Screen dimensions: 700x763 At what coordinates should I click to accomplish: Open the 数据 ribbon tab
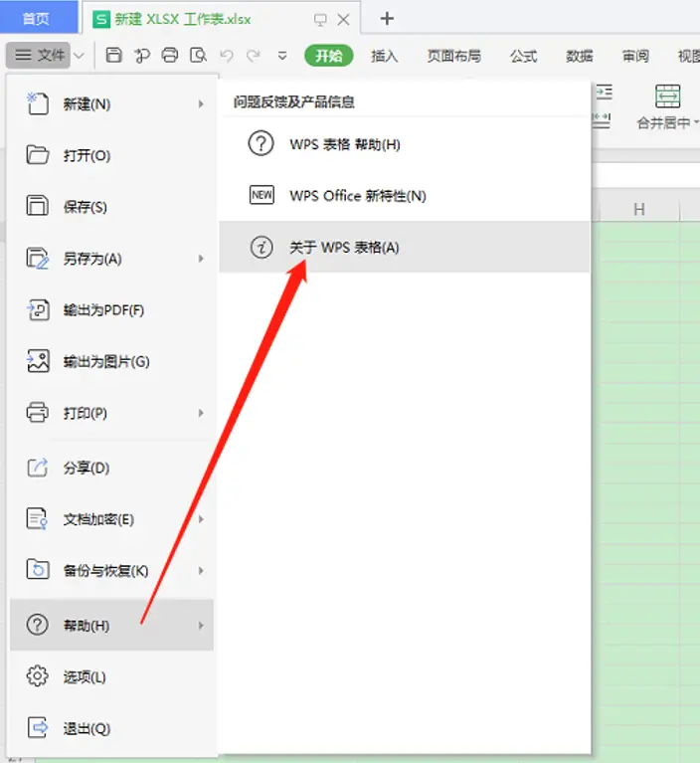click(x=580, y=56)
